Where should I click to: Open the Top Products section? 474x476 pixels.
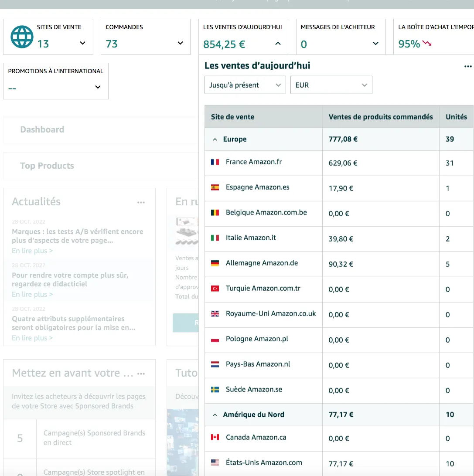47,166
